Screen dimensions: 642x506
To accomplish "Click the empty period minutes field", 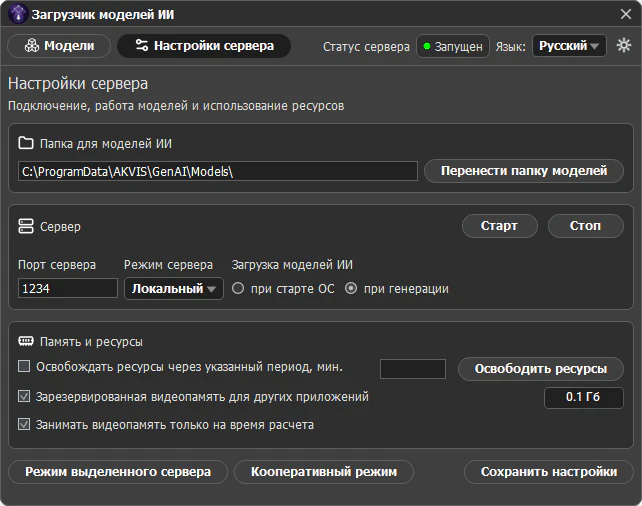I will (x=413, y=369).
